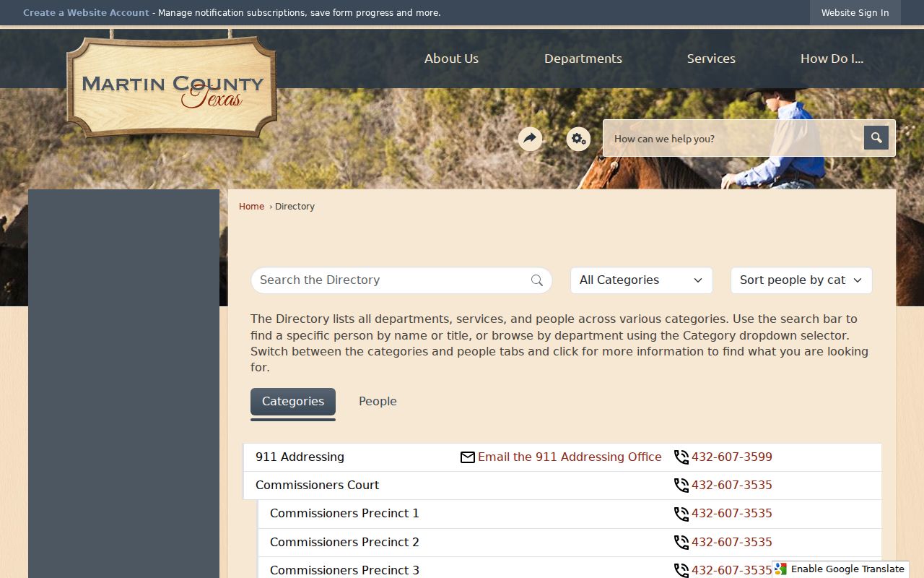Screen dimensions: 924x578
Task: Click the Search the Directory field
Action: [x=401, y=280]
